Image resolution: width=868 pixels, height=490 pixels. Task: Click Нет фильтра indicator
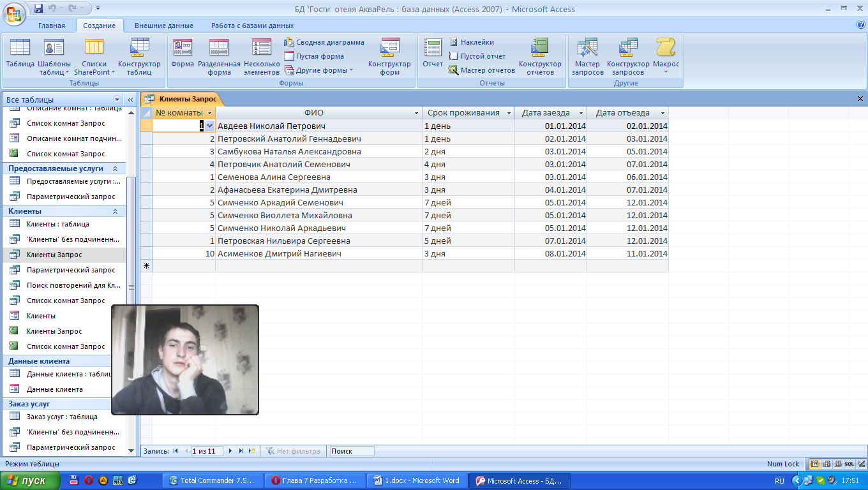[x=294, y=451]
